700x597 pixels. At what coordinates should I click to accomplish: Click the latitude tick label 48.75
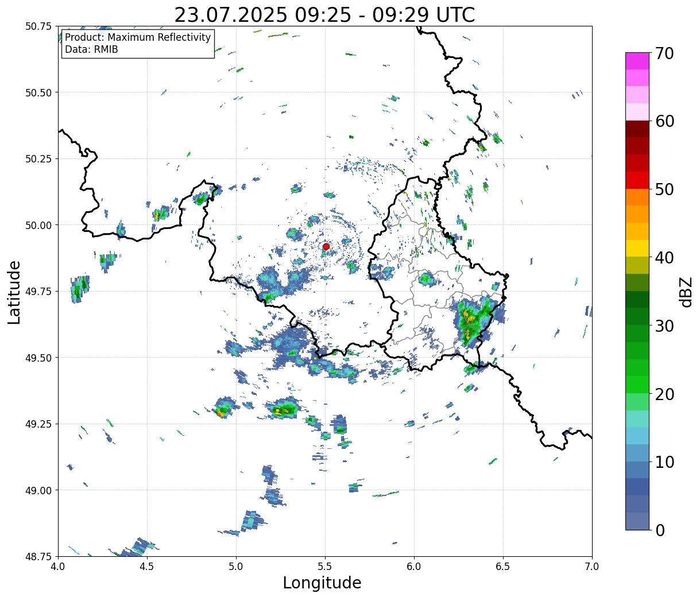coord(38,557)
